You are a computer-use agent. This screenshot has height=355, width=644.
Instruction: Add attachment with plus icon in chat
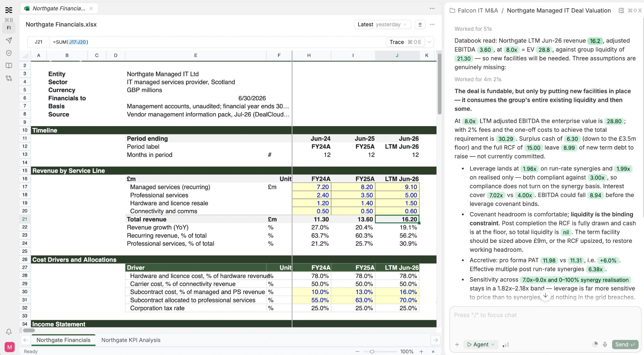[457, 344]
